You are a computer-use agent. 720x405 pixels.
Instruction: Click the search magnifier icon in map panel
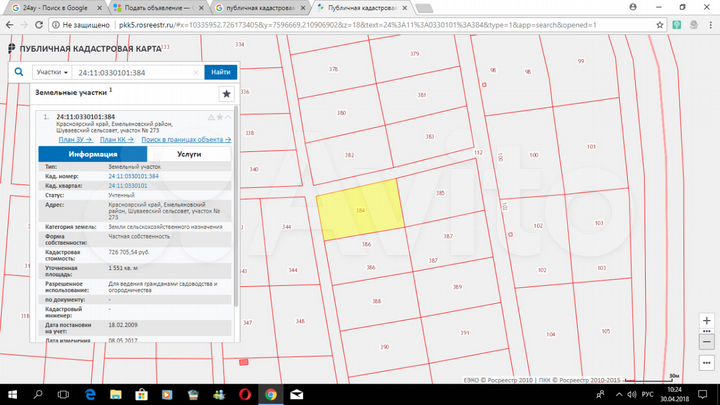[x=19, y=73]
